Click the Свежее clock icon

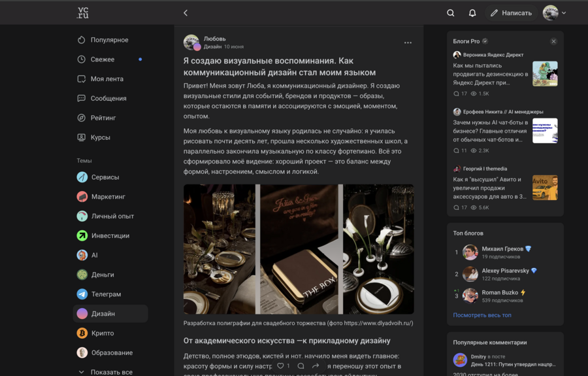[x=82, y=60]
